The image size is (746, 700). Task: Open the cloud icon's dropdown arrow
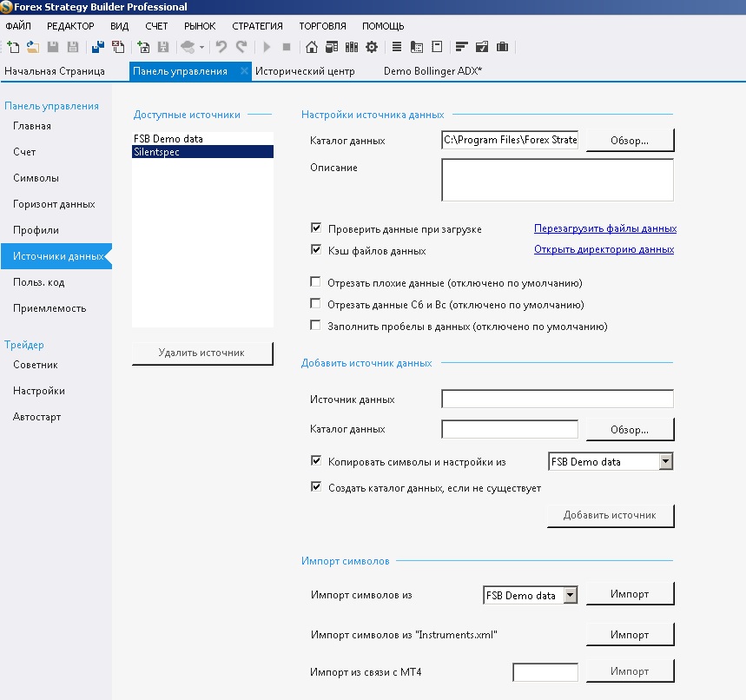click(201, 47)
